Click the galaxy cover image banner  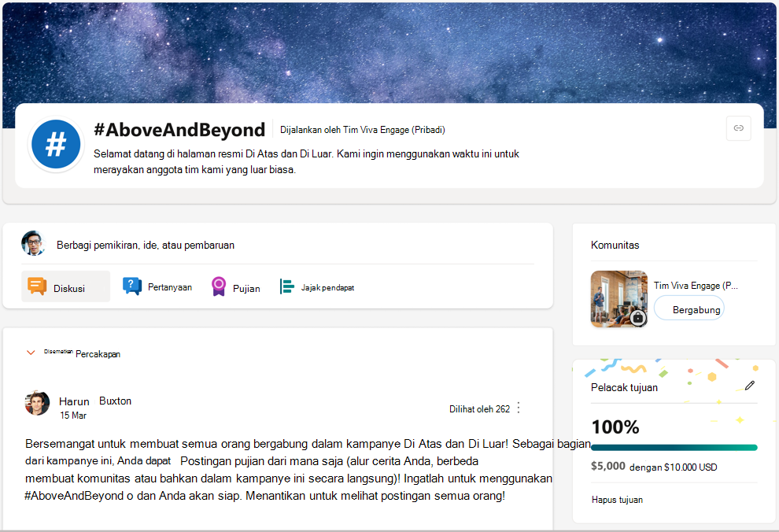coord(389,52)
